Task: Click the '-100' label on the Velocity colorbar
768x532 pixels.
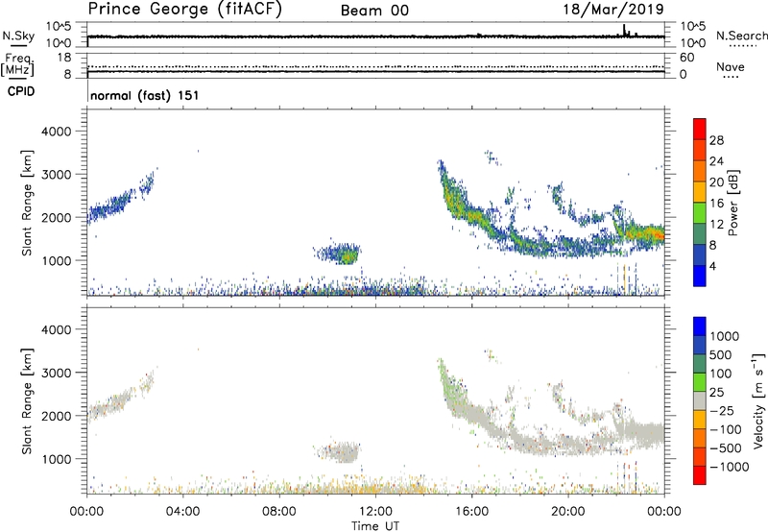Action: (x=726, y=429)
